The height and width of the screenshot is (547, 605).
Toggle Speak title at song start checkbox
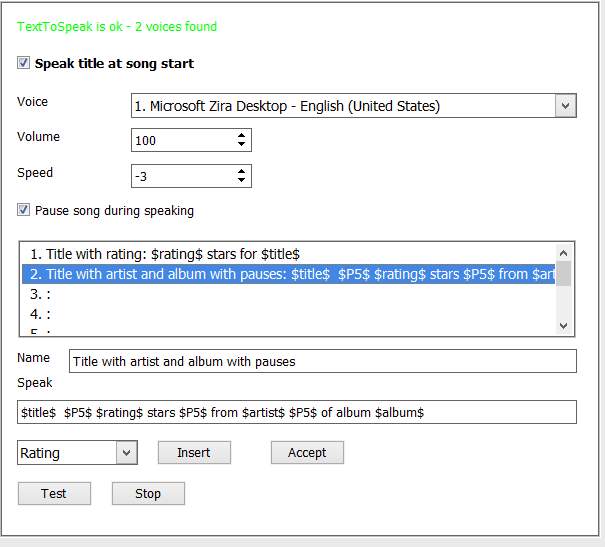tap(23, 63)
